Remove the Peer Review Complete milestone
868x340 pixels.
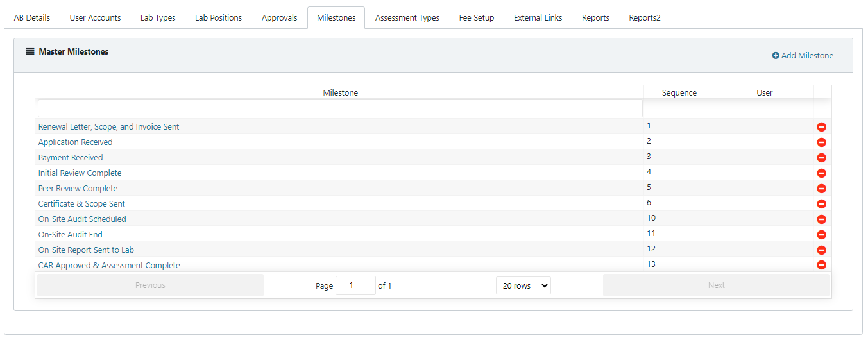pyautogui.click(x=821, y=189)
